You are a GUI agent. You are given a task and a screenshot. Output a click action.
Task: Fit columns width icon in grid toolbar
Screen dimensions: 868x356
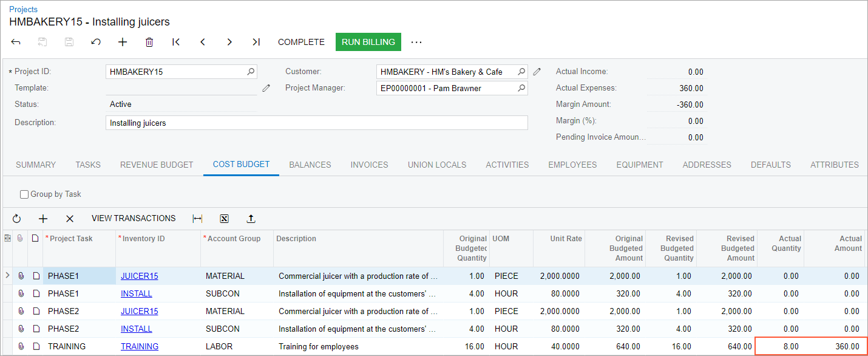point(197,219)
